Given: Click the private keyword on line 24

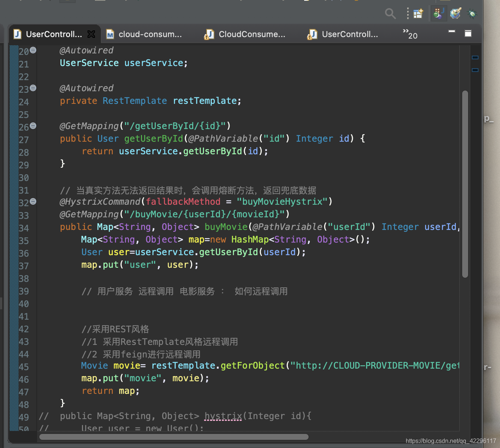Looking at the screenshot, I should pos(79,101).
